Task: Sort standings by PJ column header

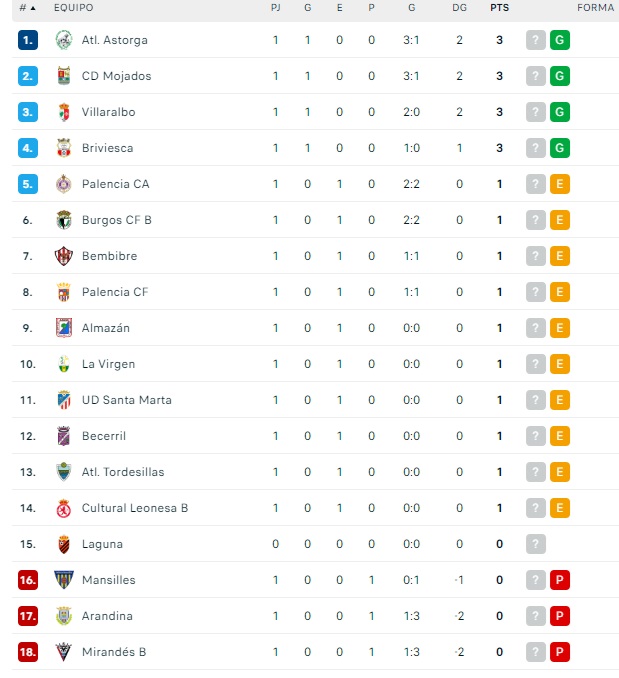Action: [x=276, y=8]
